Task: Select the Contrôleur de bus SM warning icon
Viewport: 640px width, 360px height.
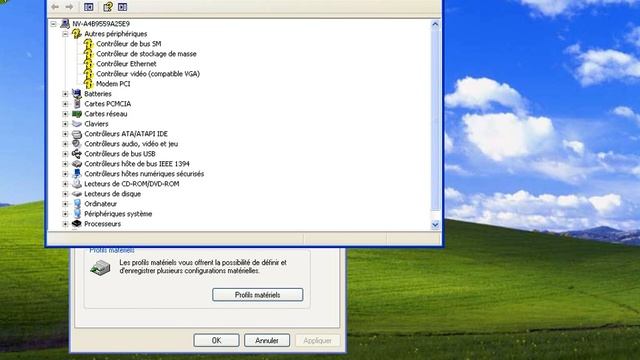Action: [x=89, y=44]
